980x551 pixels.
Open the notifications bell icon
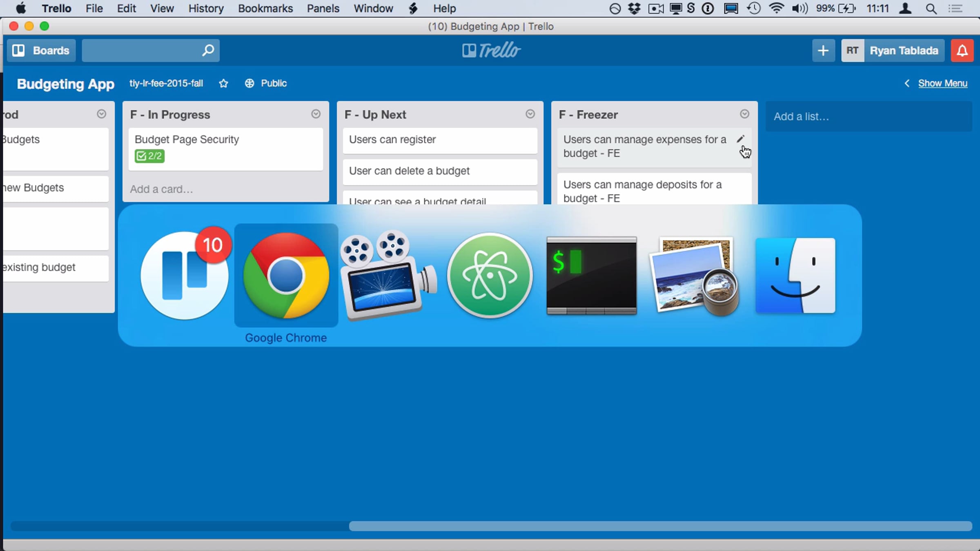(962, 51)
